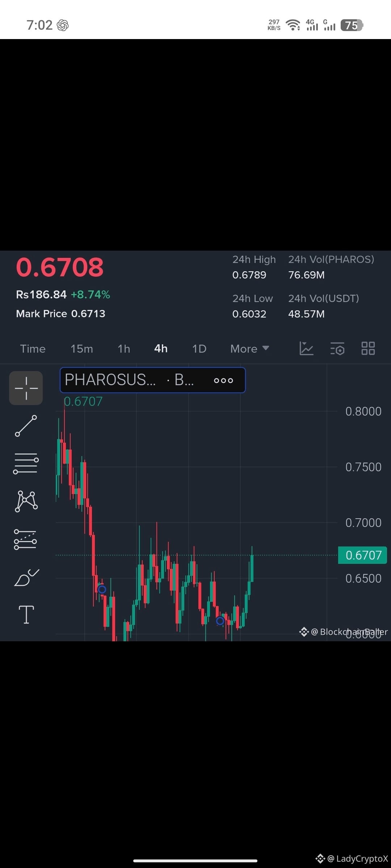Tap the battery level indicator
391x868 pixels.
click(x=352, y=25)
